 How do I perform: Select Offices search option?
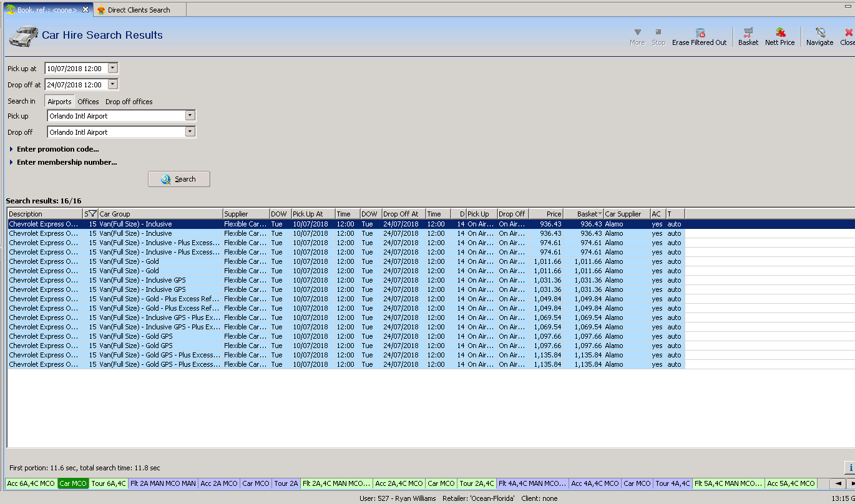point(88,102)
